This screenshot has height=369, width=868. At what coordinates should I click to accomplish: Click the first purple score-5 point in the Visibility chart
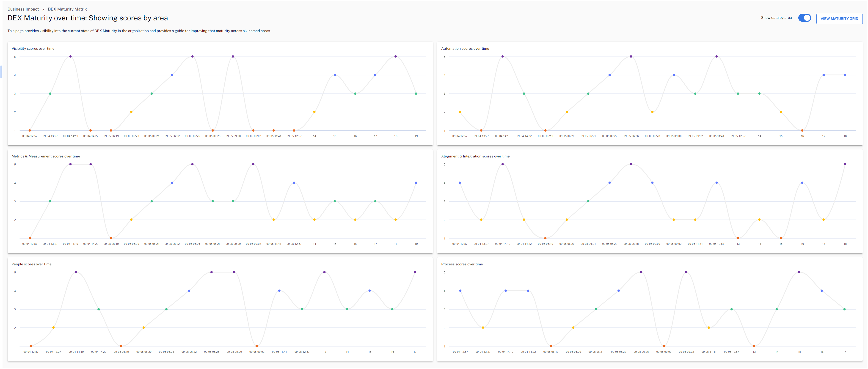tap(70, 57)
